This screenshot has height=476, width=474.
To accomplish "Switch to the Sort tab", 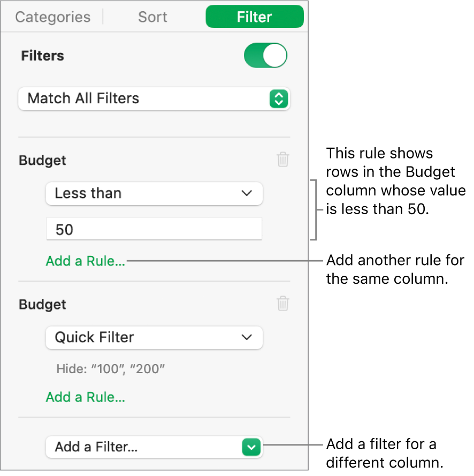I will (152, 17).
